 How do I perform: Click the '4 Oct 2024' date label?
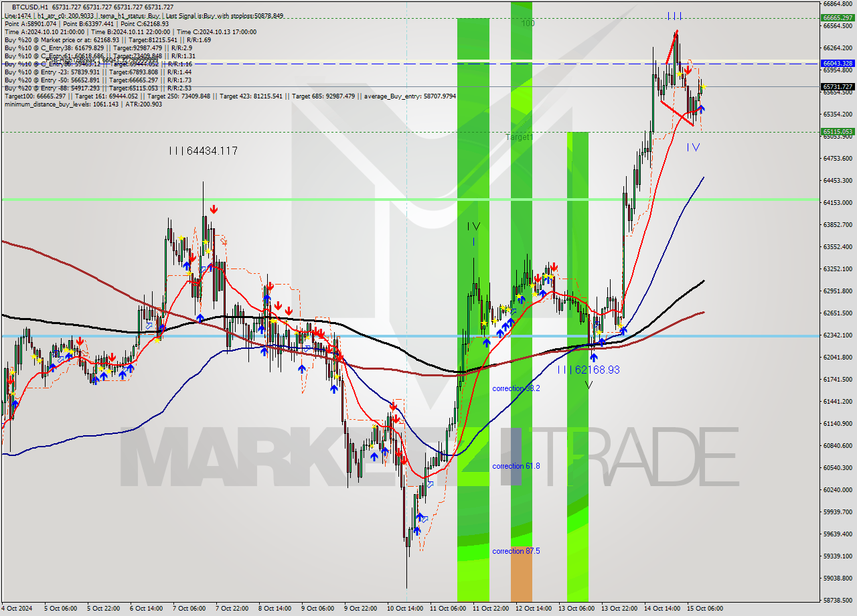(18, 609)
